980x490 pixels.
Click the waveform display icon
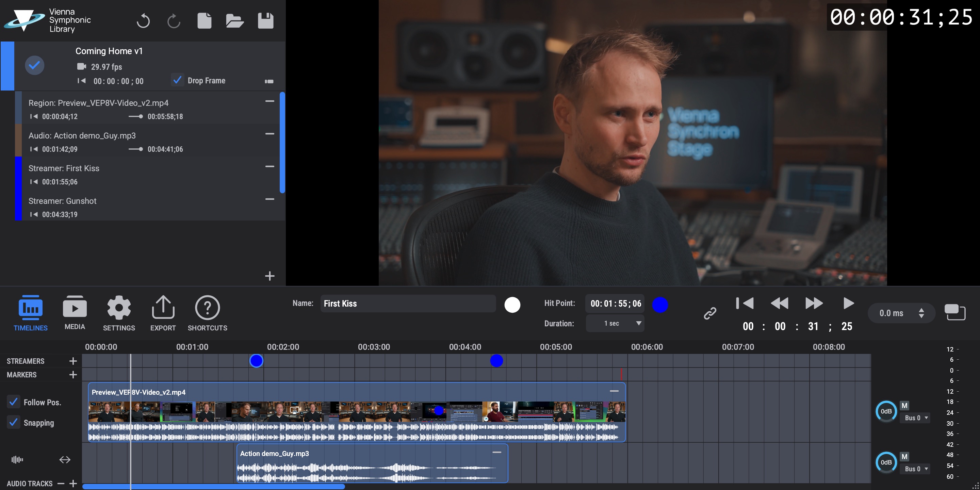17,460
